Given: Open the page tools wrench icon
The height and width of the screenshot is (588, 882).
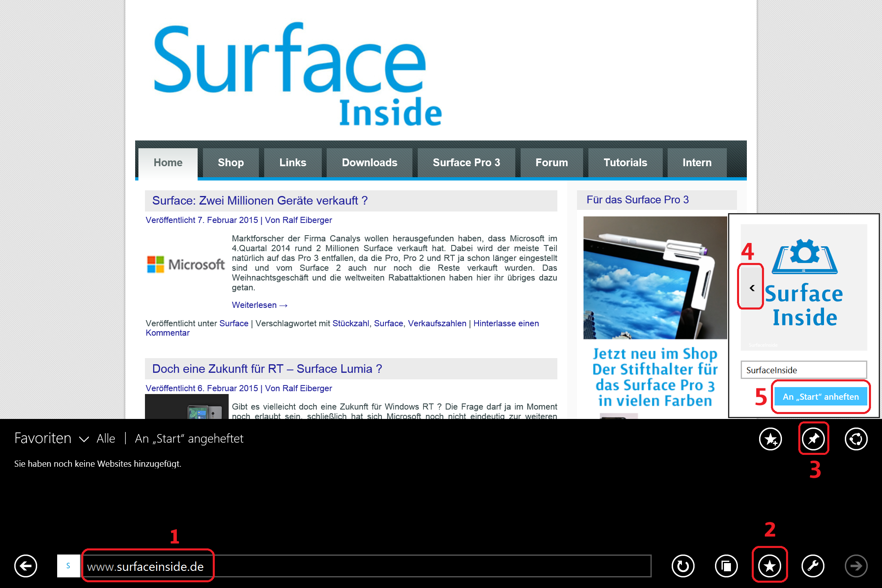Looking at the screenshot, I should tap(813, 566).
